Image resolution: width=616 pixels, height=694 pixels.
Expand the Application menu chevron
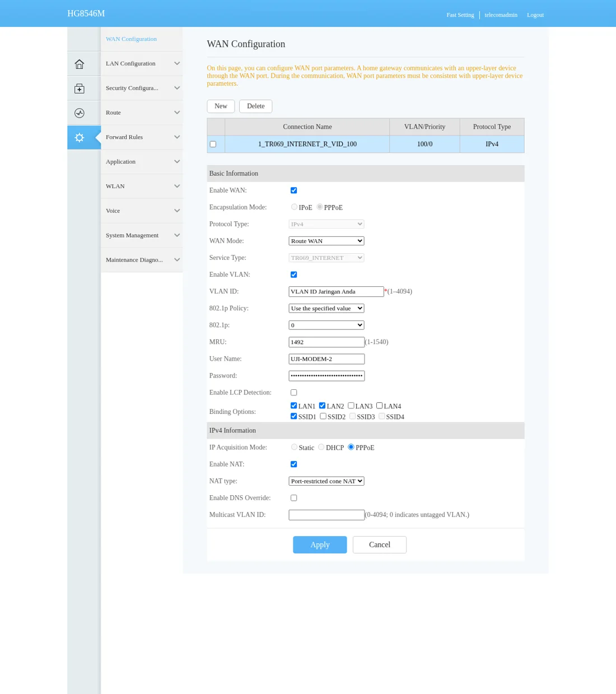[x=177, y=162]
